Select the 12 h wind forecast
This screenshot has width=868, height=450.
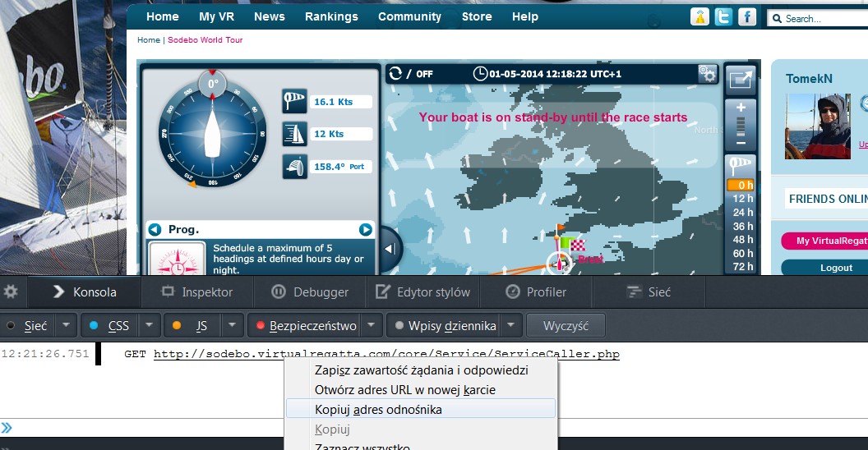[x=741, y=199]
